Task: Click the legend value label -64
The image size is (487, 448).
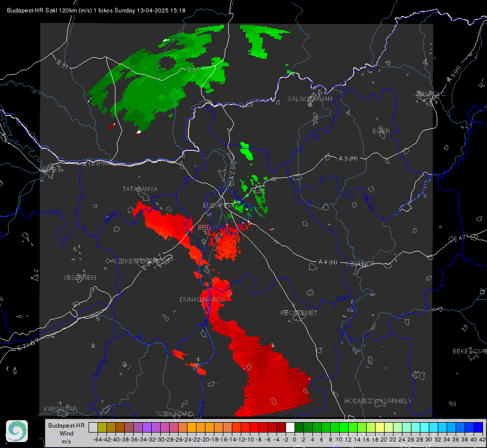Action: pos(97,440)
